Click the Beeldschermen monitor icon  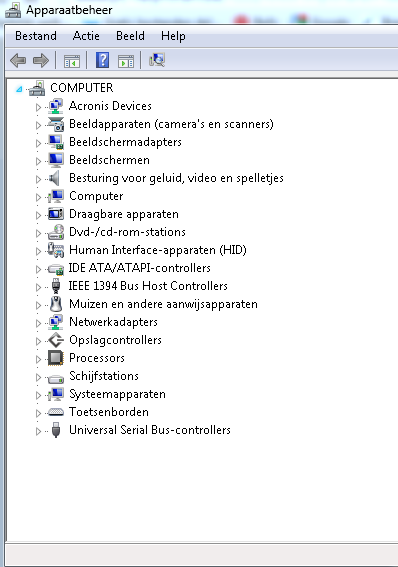click(x=56, y=160)
